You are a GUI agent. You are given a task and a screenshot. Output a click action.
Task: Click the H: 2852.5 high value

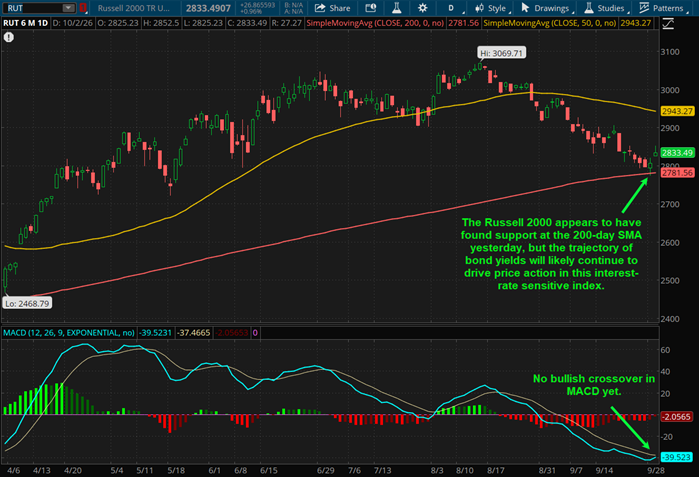click(x=161, y=23)
